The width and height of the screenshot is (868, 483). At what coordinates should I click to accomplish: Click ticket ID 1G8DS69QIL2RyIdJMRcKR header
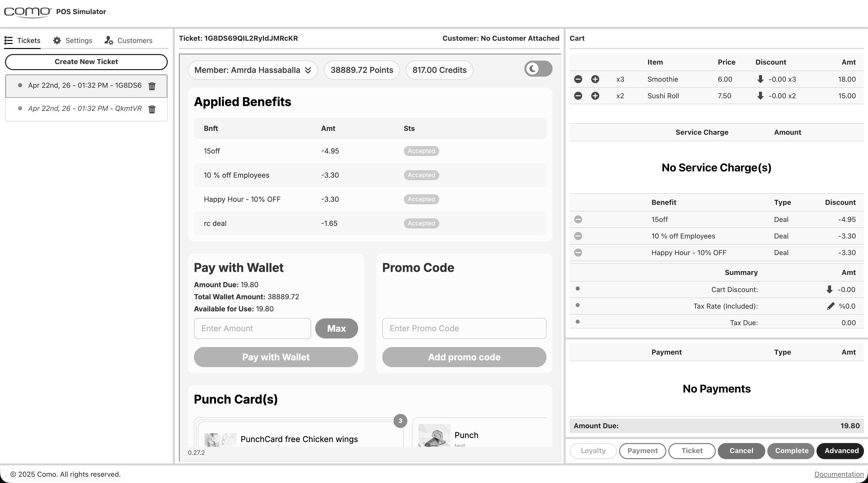(238, 38)
